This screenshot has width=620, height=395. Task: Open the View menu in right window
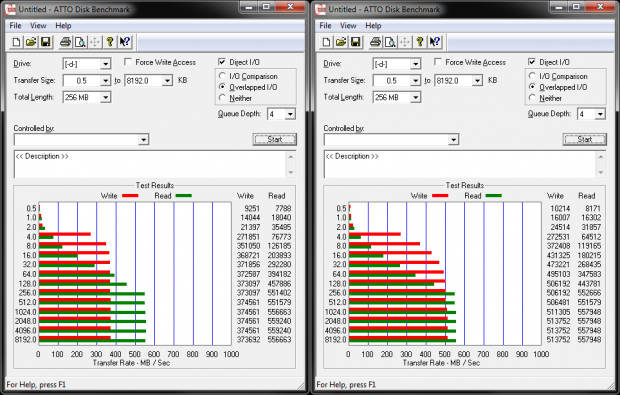tap(348, 26)
